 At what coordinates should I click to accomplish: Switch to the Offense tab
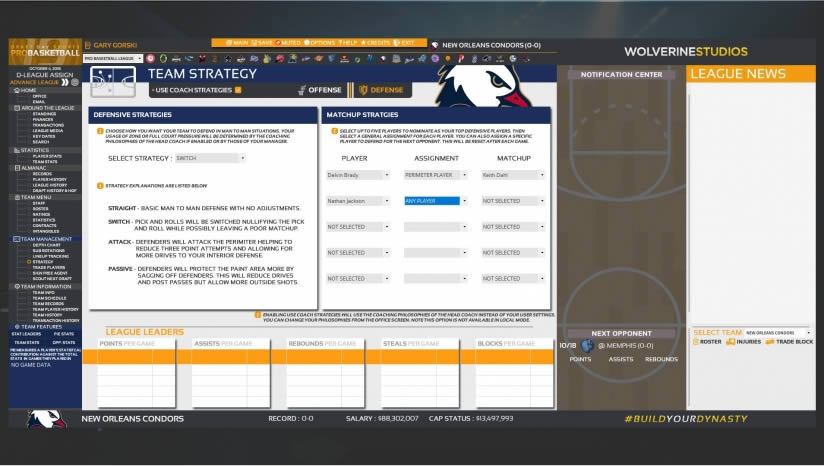(x=319, y=90)
